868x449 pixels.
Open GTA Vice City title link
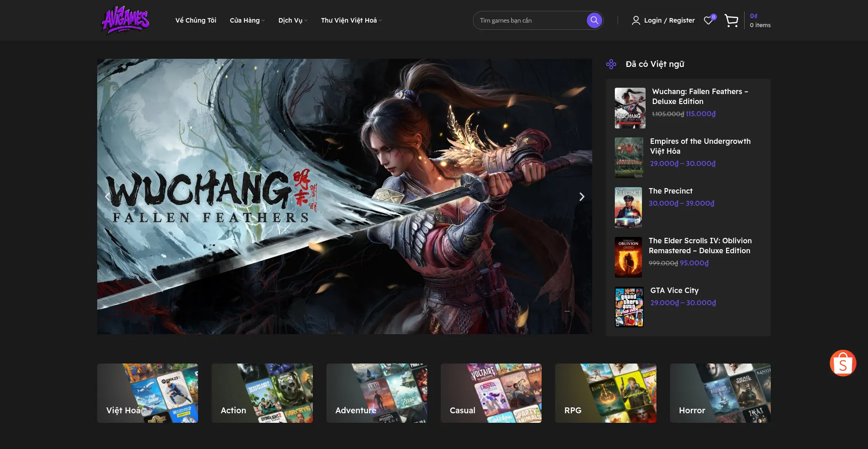675,290
